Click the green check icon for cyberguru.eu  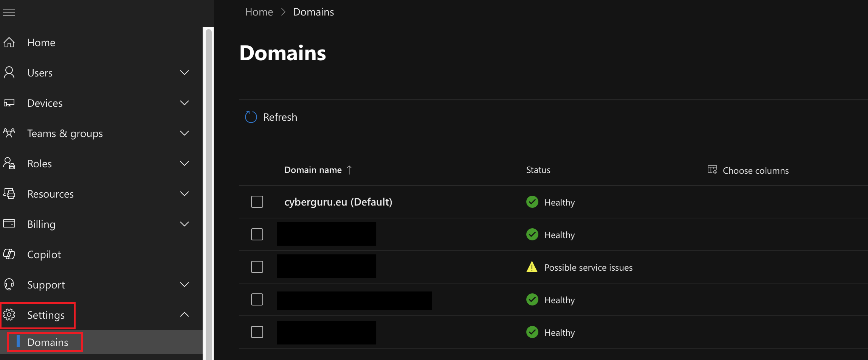click(x=532, y=202)
